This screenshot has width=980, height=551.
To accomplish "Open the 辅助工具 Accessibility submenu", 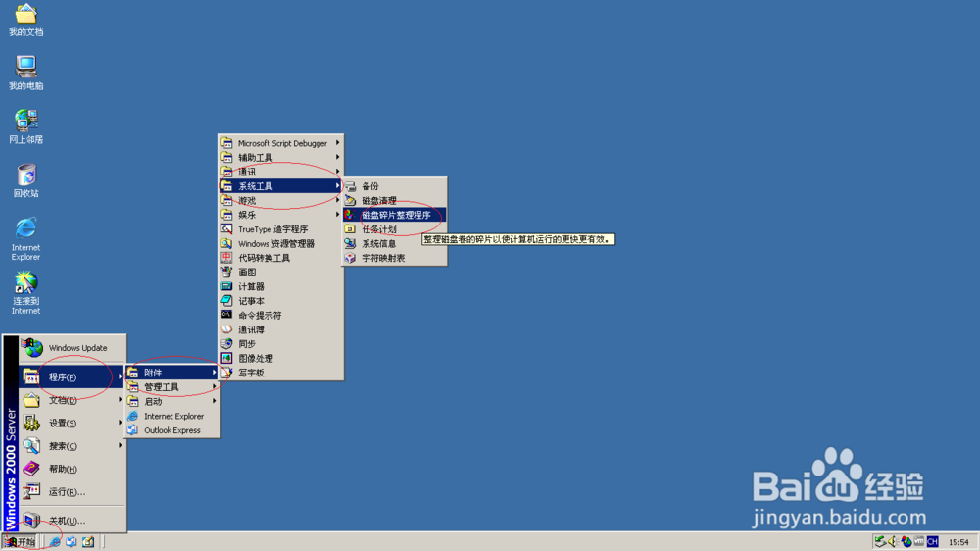I will [x=280, y=158].
